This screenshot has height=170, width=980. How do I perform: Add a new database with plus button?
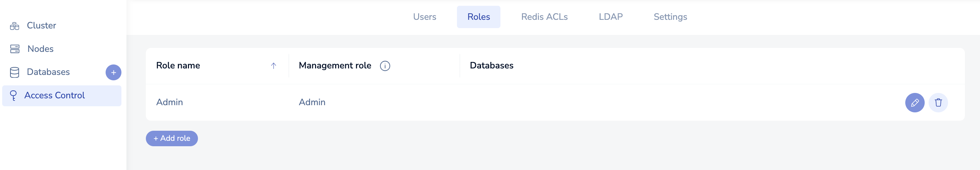pos(114,72)
